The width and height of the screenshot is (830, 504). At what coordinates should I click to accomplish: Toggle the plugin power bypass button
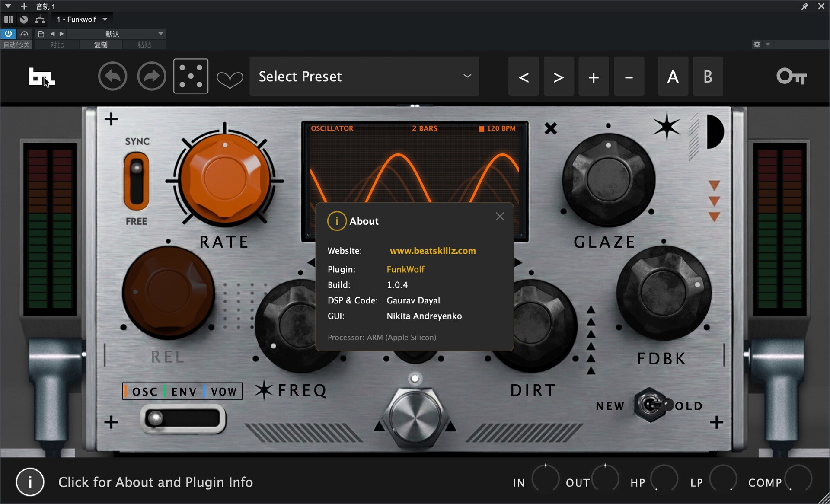click(x=8, y=34)
